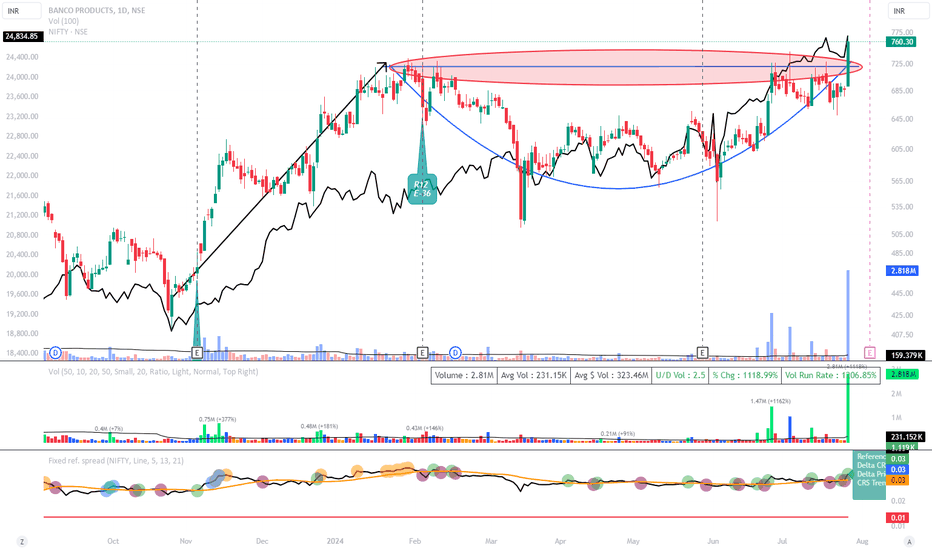Click the teal Reference/Delta CRS info label box

pyautogui.click(x=869, y=474)
